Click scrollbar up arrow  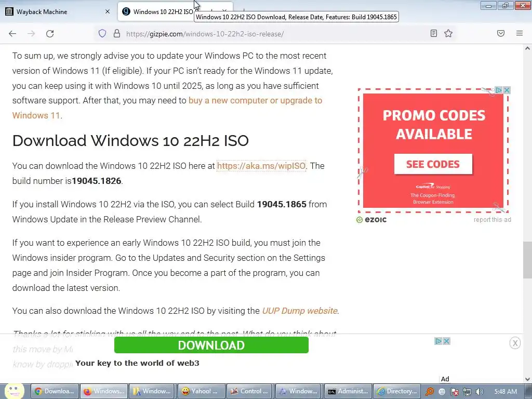click(527, 48)
